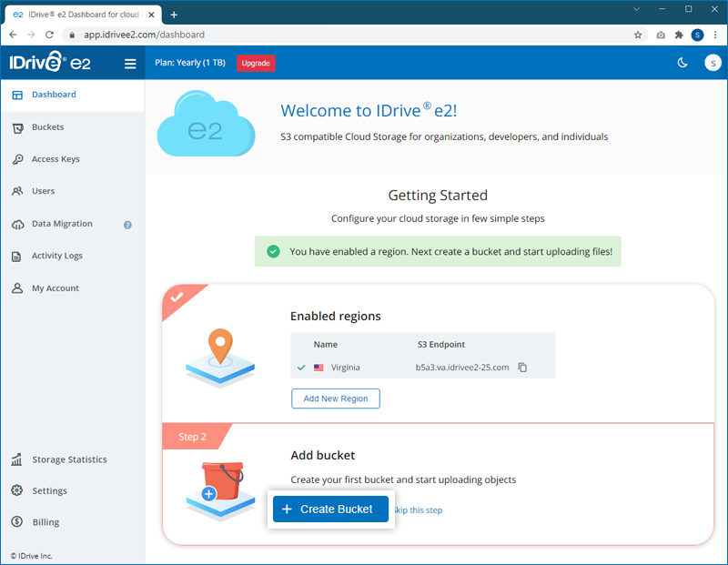Go back in browser history
This screenshot has width=728, height=565.
pos(13,35)
